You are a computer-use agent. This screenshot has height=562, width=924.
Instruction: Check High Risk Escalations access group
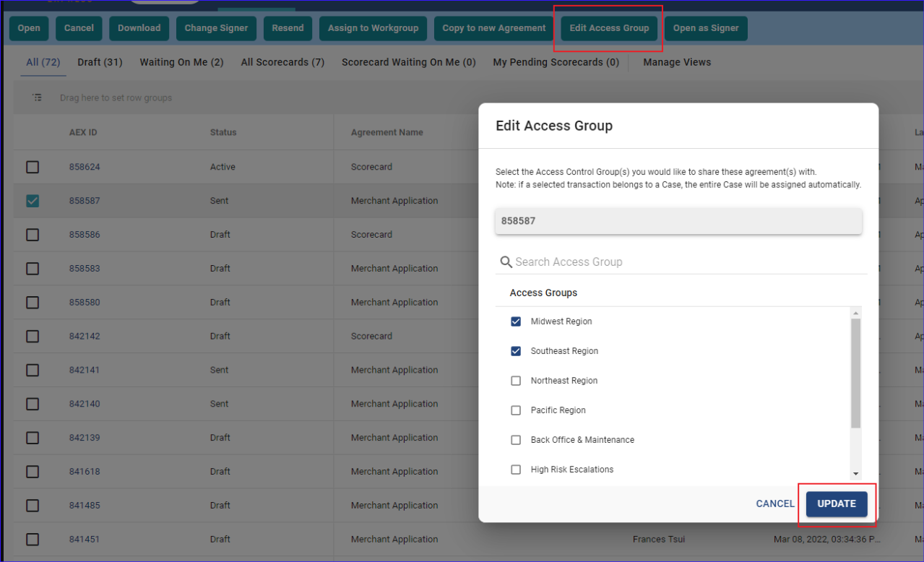pos(516,470)
